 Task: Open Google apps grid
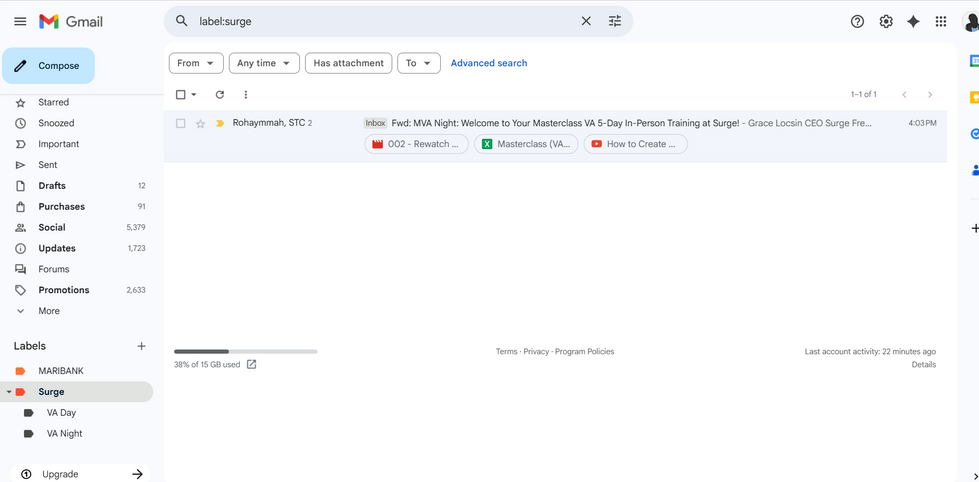pyautogui.click(x=941, y=21)
